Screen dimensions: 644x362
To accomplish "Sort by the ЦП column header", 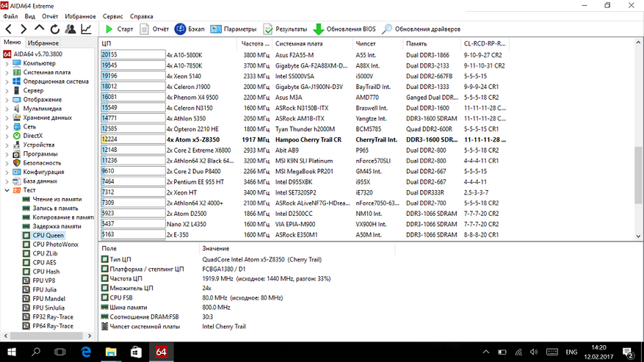I will click(x=168, y=43).
